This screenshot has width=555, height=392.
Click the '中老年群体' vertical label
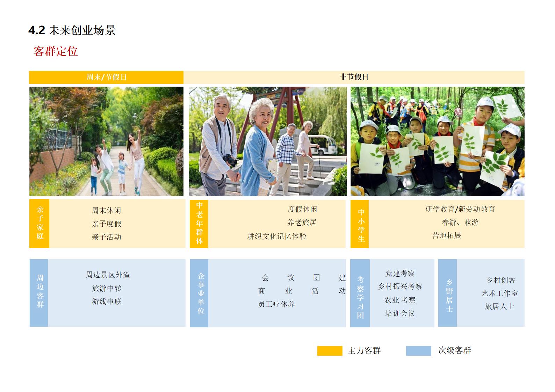(199, 224)
